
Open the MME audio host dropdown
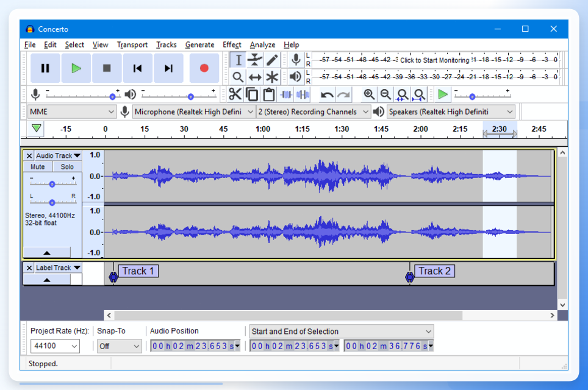(71, 112)
